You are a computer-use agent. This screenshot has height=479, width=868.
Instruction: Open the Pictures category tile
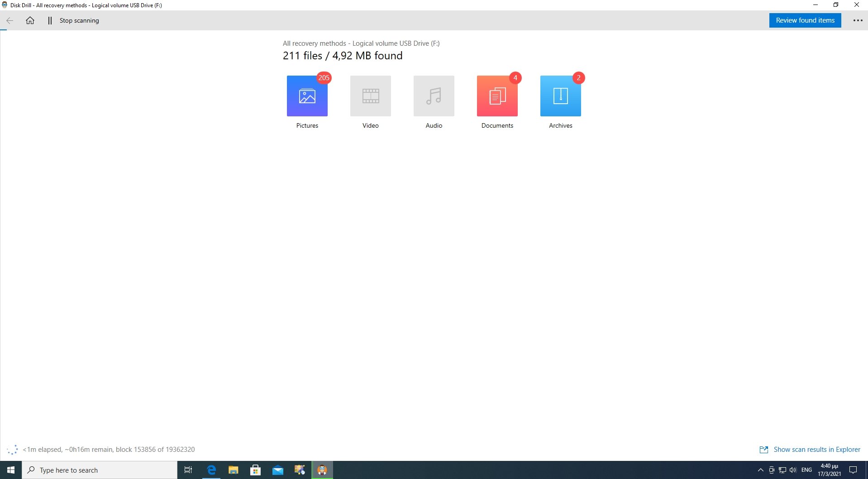coord(307,96)
